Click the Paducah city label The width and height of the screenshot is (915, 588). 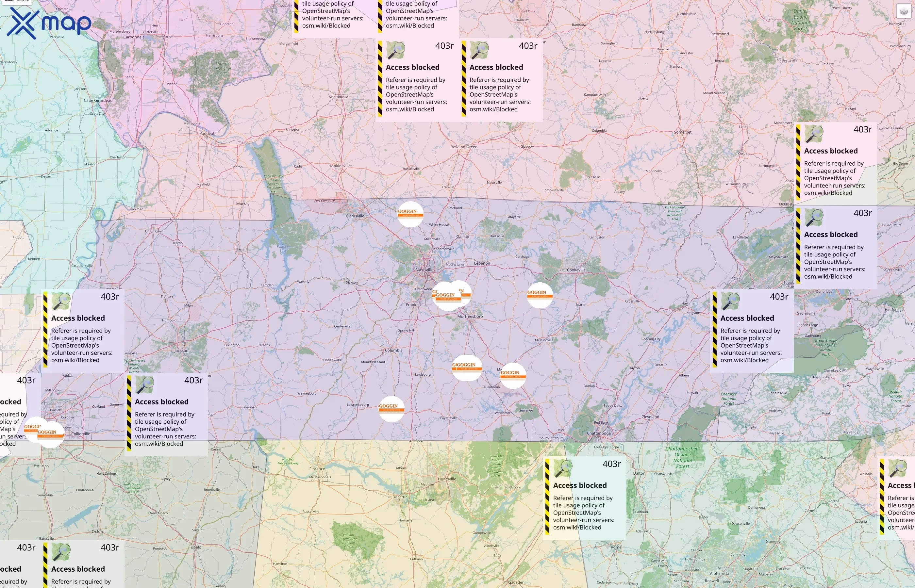208,133
